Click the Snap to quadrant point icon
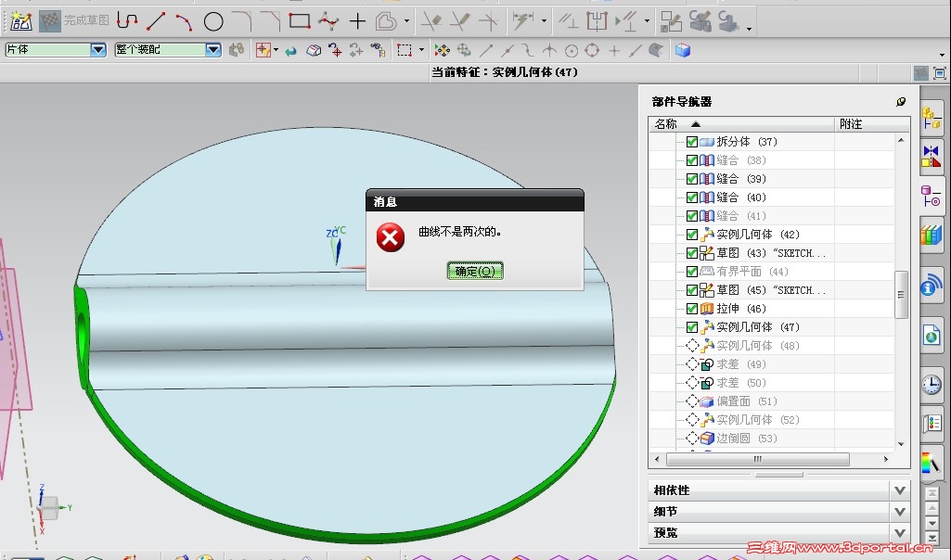 point(593,51)
